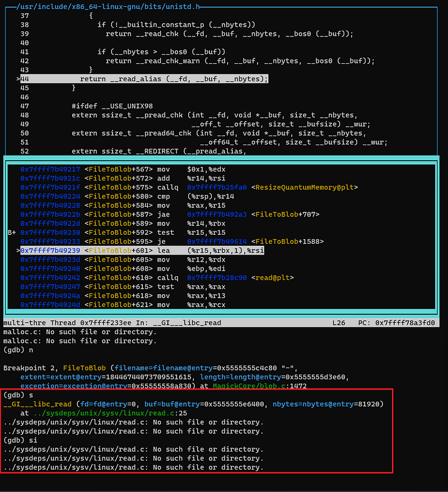Click the Thread 0x7ffff233ee status bar entry
Screen dimensions: 448x492
tap(91, 323)
